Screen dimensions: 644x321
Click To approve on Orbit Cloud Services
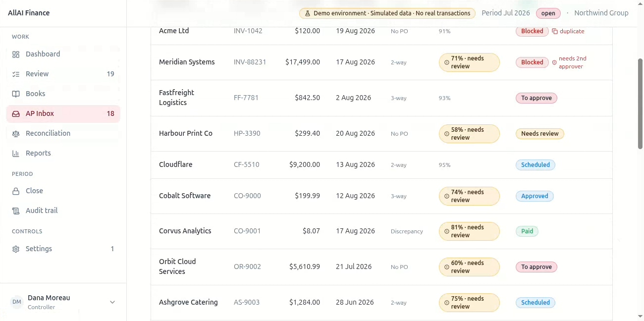[537, 267]
